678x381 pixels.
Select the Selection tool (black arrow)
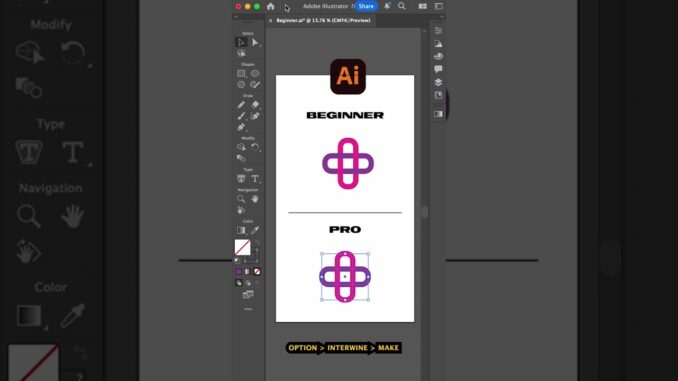pyautogui.click(x=241, y=42)
